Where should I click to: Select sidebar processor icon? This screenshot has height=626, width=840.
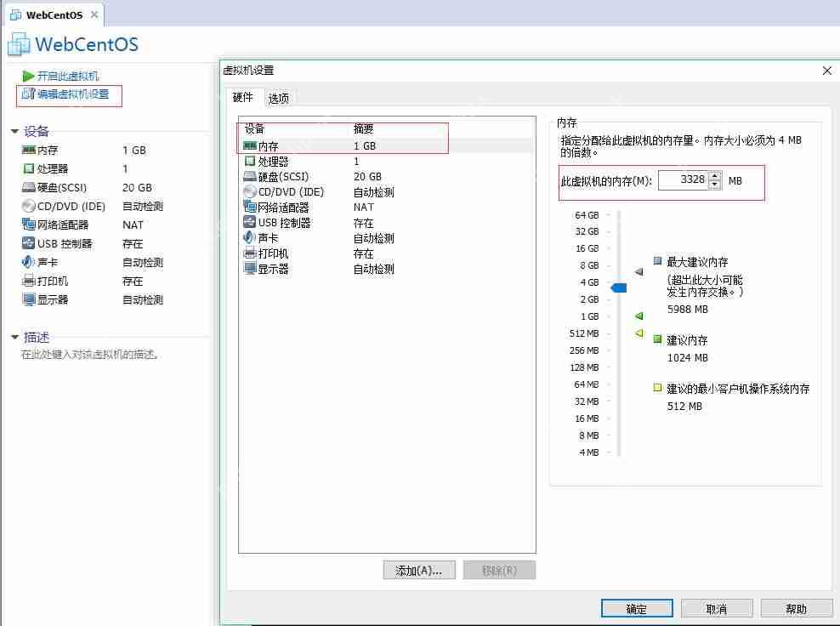click(28, 168)
